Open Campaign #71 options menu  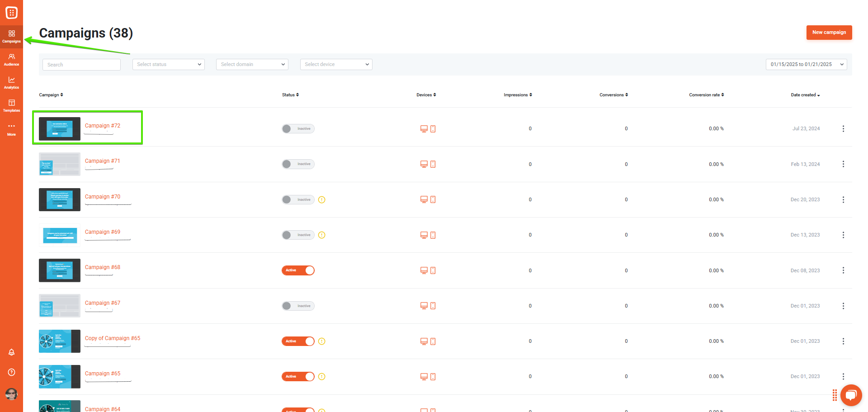click(843, 164)
